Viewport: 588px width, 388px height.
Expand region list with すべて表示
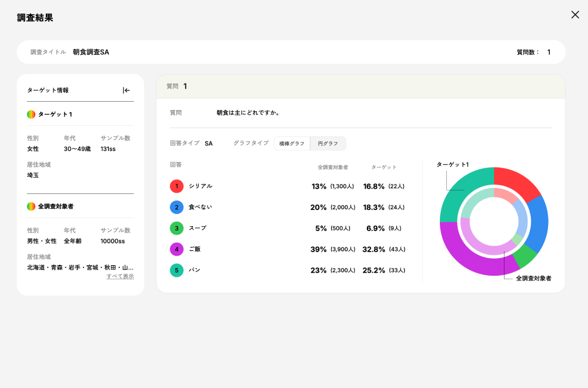point(120,276)
